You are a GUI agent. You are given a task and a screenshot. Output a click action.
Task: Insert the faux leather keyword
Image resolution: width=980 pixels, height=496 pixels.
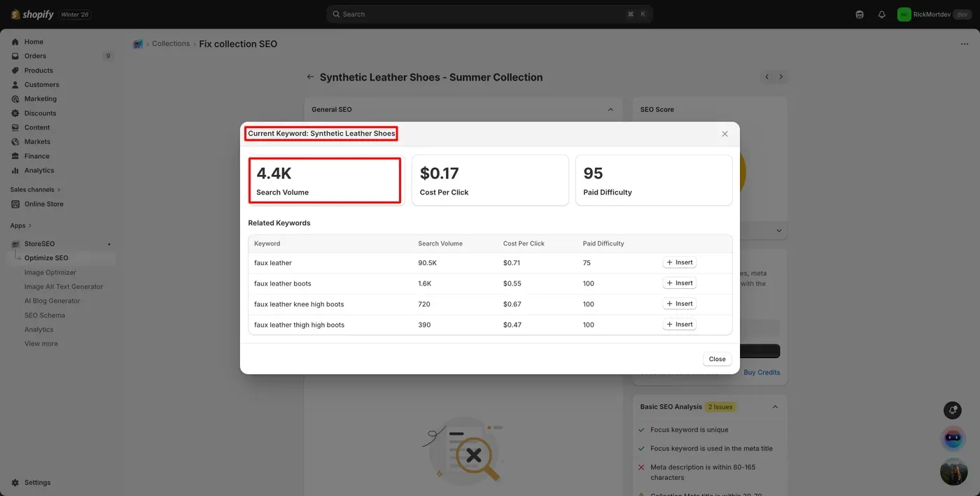pyautogui.click(x=680, y=262)
